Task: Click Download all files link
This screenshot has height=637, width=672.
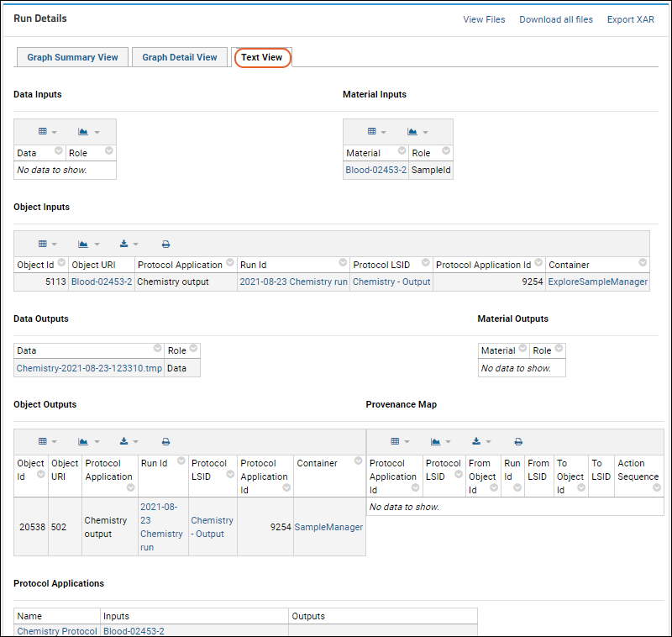Action: coord(556,19)
